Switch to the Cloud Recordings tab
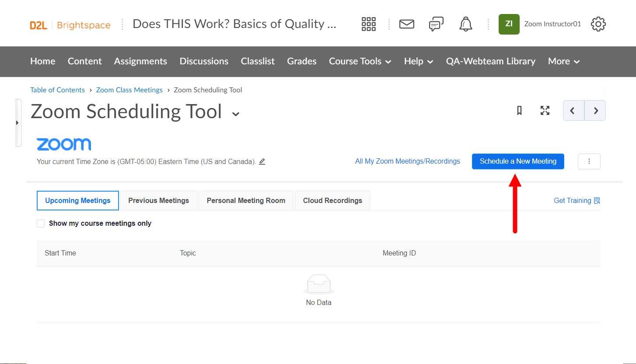This screenshot has height=364, width=636. pyautogui.click(x=332, y=200)
